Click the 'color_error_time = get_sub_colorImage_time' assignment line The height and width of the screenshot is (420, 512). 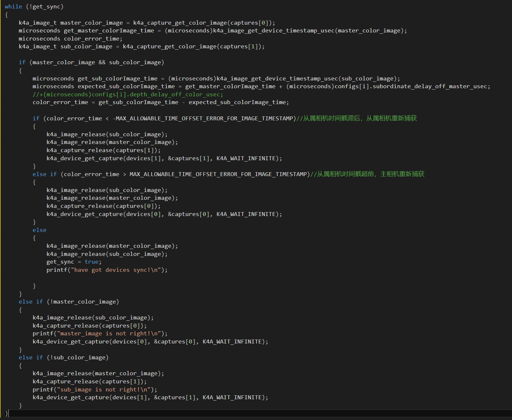tap(161, 102)
